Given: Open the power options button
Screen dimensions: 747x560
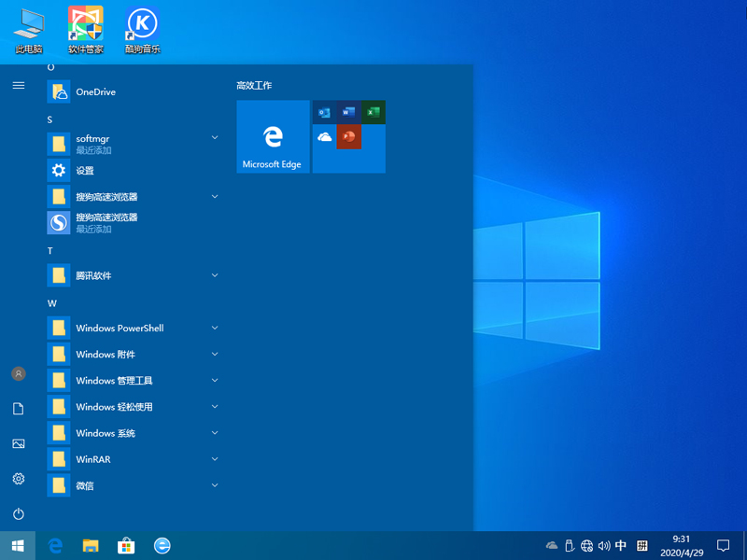Looking at the screenshot, I should [x=19, y=512].
